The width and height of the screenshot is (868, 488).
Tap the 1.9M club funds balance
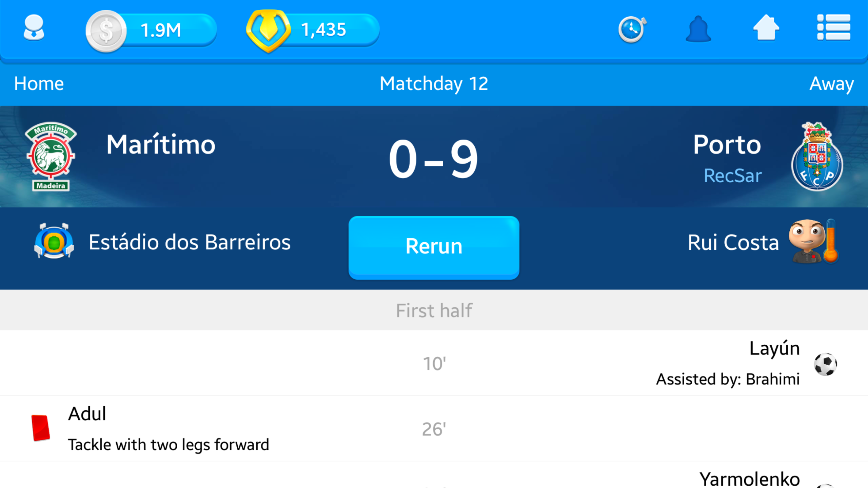[161, 30]
